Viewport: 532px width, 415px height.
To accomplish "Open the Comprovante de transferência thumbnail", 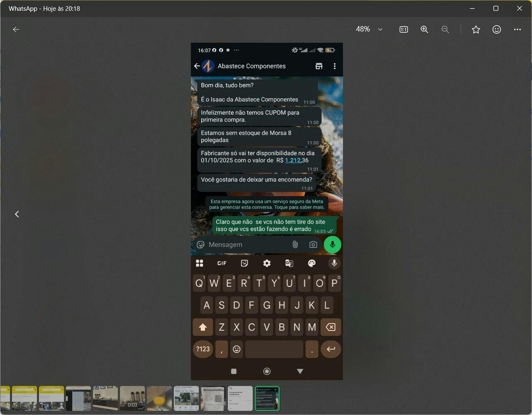I will 240,398.
